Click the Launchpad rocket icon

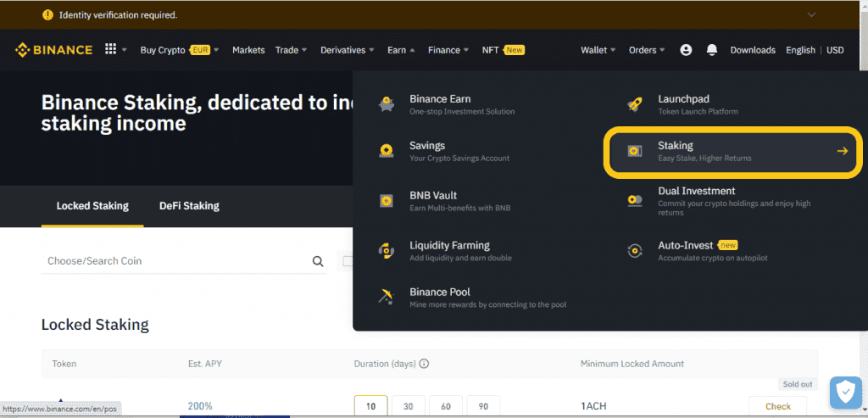(x=635, y=103)
